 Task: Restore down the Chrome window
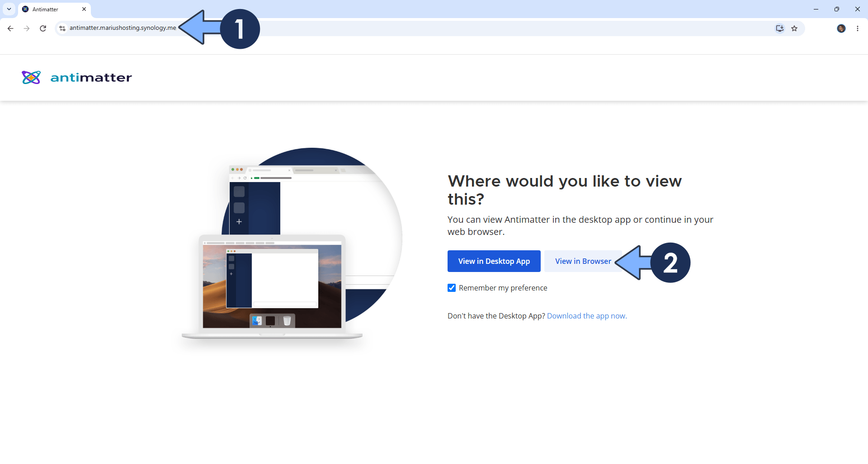pyautogui.click(x=837, y=9)
